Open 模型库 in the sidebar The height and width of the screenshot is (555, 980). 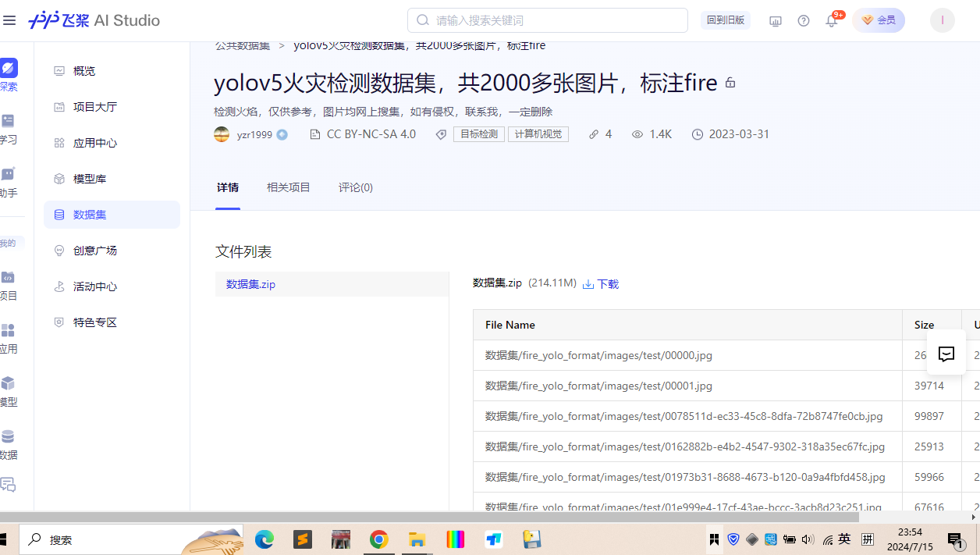pos(89,179)
